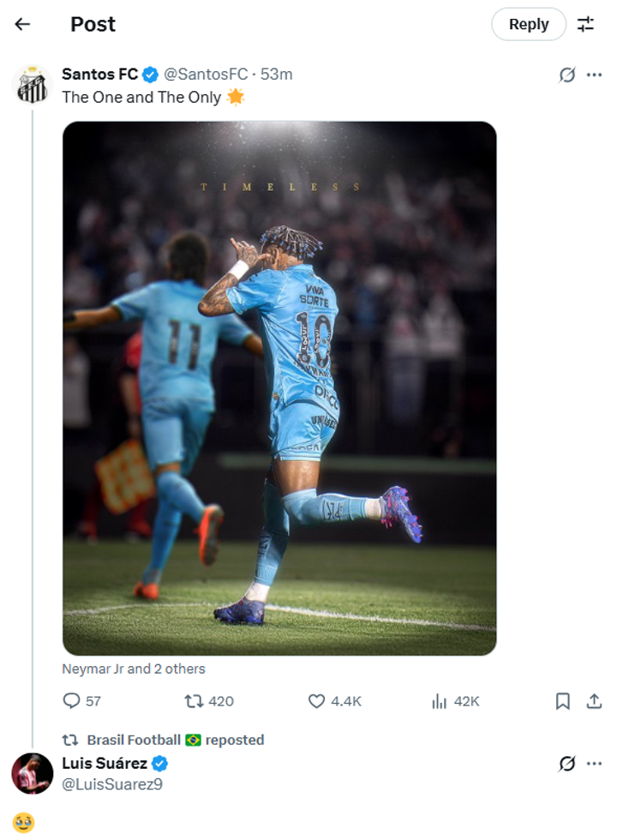Share the Santos FC post
617x840 pixels.
[594, 701]
